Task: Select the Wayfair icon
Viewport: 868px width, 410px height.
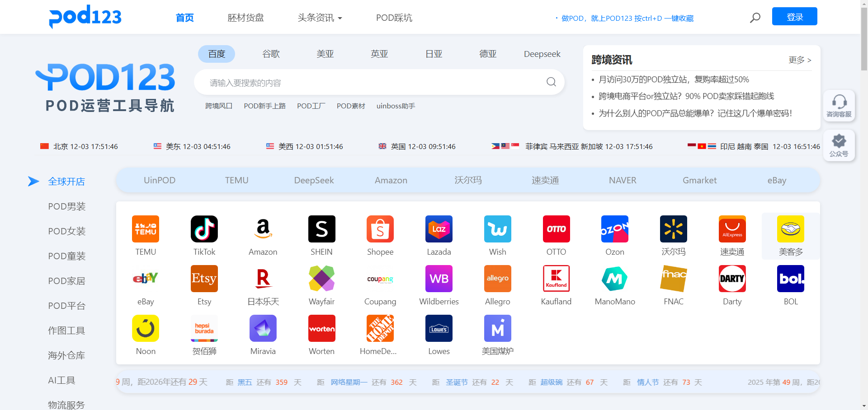Action: 321,279
